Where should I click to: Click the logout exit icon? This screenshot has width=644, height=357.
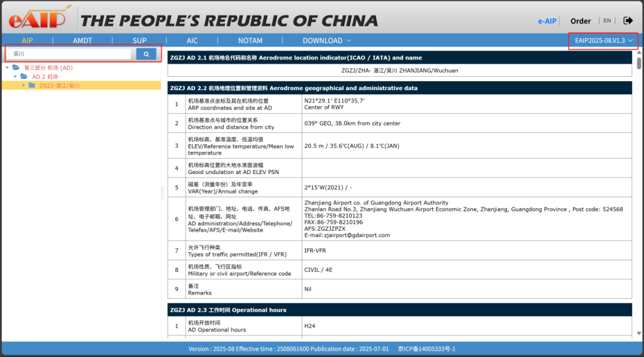click(628, 21)
